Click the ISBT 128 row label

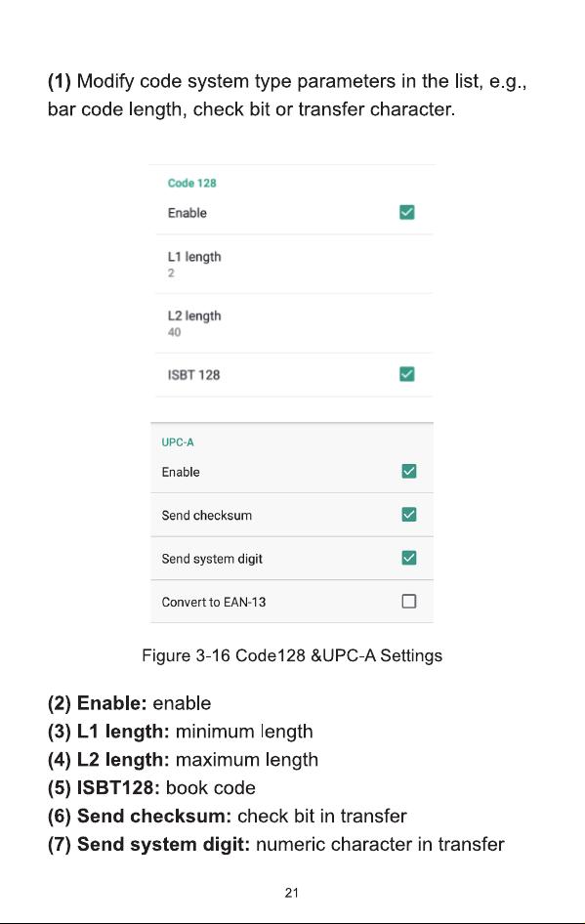click(193, 375)
